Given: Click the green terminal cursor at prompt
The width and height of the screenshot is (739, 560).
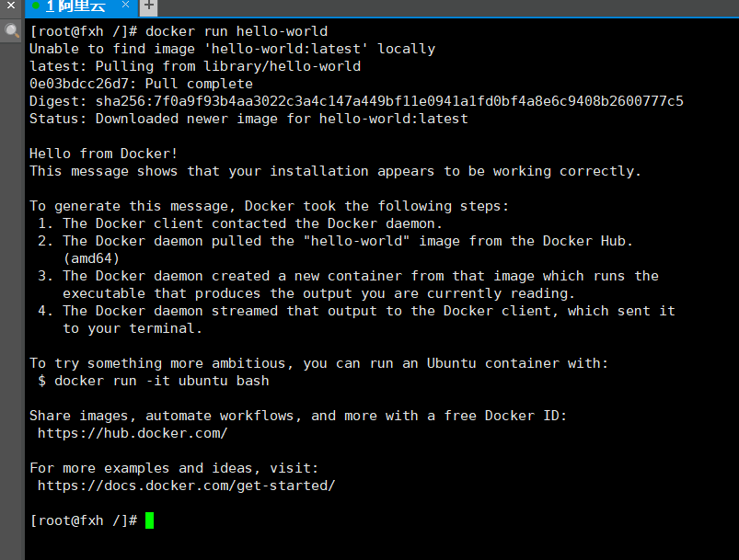Looking at the screenshot, I should [149, 520].
